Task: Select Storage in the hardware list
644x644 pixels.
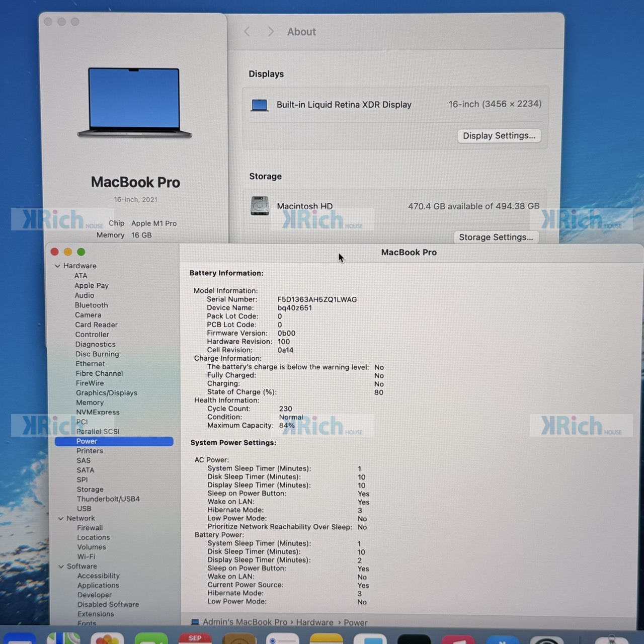Action: click(x=91, y=489)
